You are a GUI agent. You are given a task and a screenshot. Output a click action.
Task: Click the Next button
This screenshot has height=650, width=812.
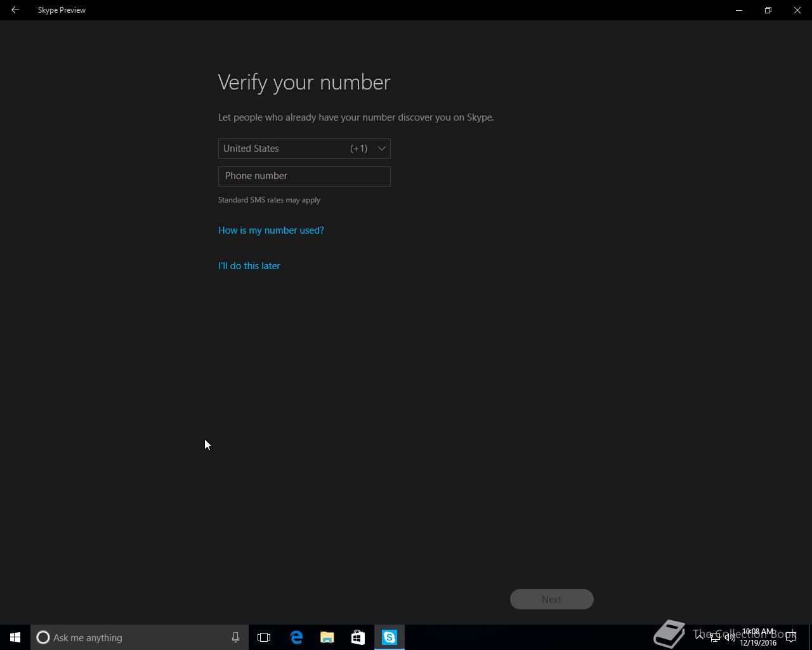pos(551,599)
